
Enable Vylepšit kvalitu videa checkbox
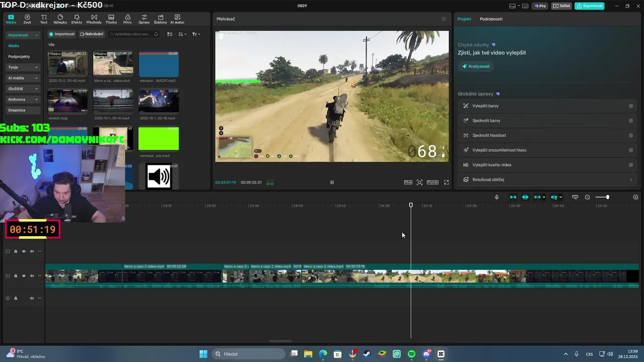pos(631,165)
